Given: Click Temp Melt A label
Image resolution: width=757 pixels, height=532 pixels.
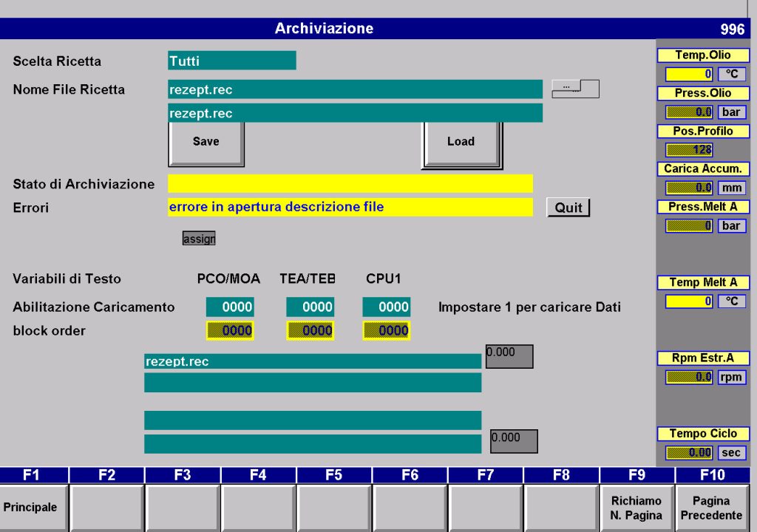Looking at the screenshot, I should pos(703,282).
